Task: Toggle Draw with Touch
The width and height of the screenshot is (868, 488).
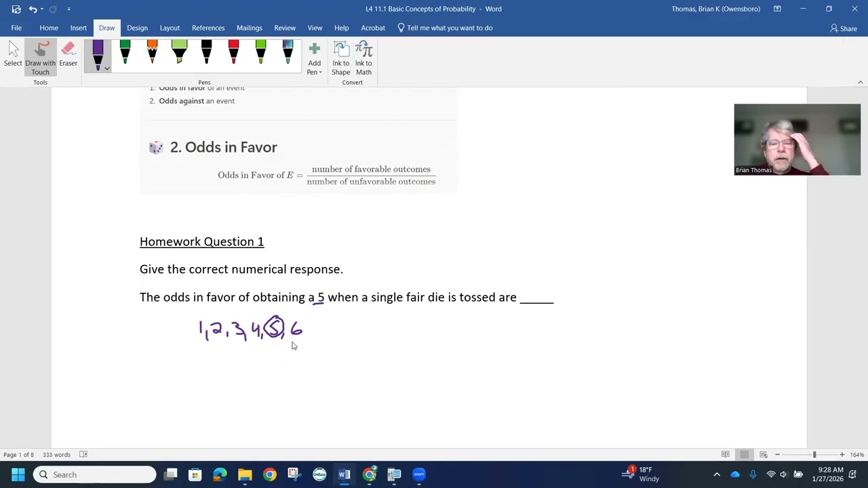Action: click(40, 57)
